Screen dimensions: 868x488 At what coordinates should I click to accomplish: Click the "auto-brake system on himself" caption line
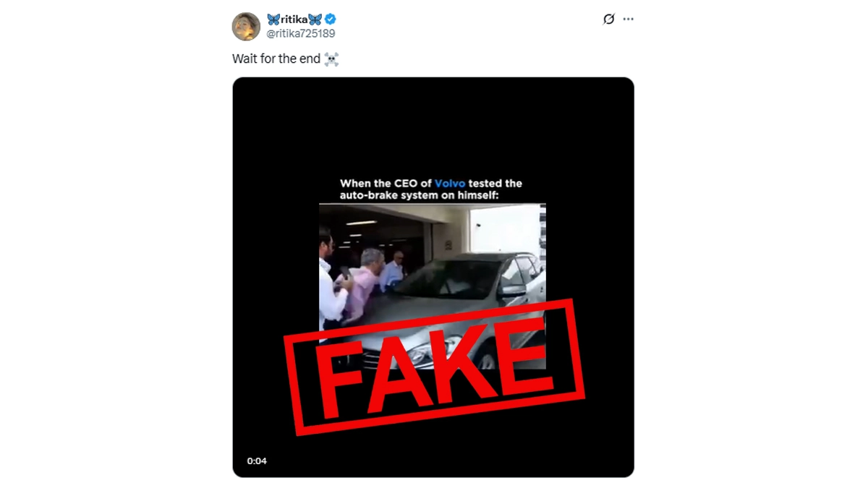pyautogui.click(x=430, y=195)
